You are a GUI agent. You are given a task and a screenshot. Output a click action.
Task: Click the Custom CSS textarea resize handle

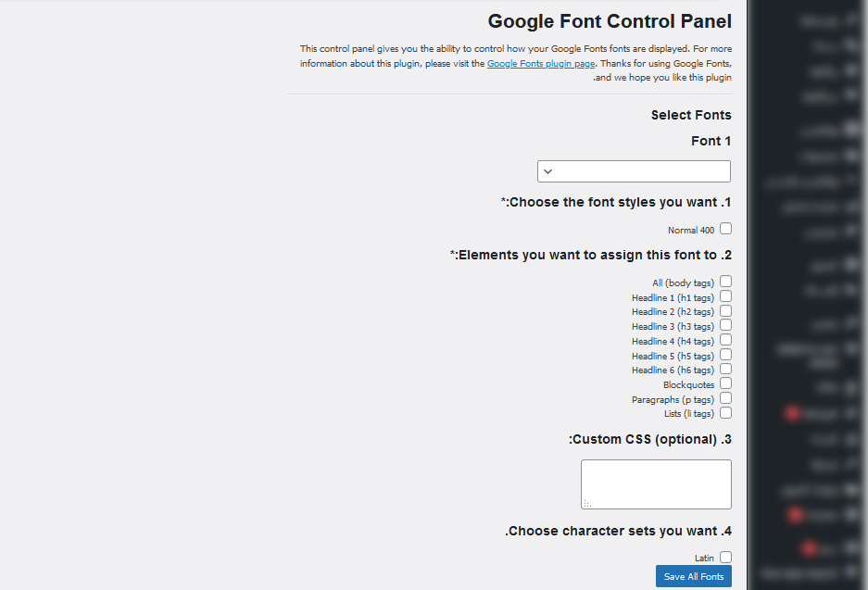(587, 504)
